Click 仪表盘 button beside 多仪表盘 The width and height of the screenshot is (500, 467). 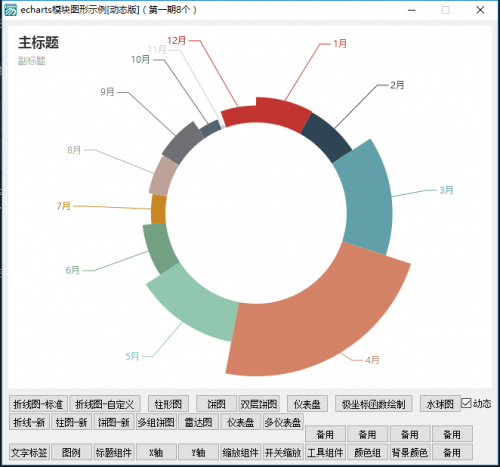tap(241, 422)
